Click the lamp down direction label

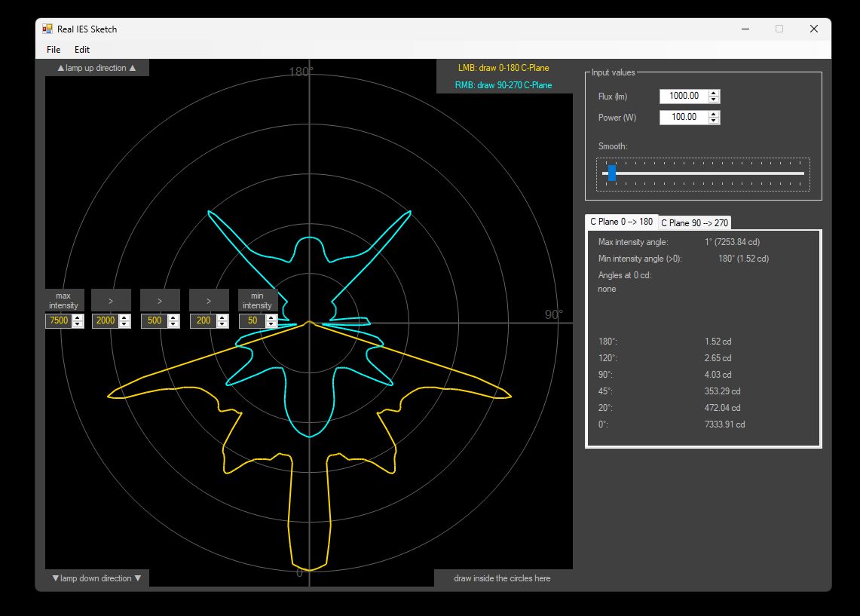click(x=96, y=578)
